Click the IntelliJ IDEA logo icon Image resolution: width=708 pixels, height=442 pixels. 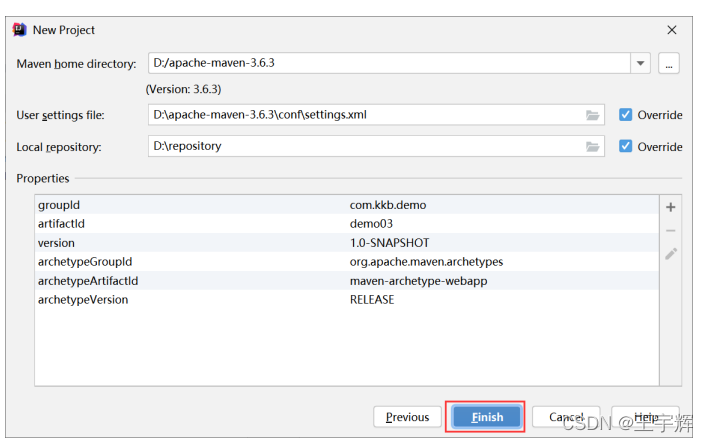[x=19, y=30]
